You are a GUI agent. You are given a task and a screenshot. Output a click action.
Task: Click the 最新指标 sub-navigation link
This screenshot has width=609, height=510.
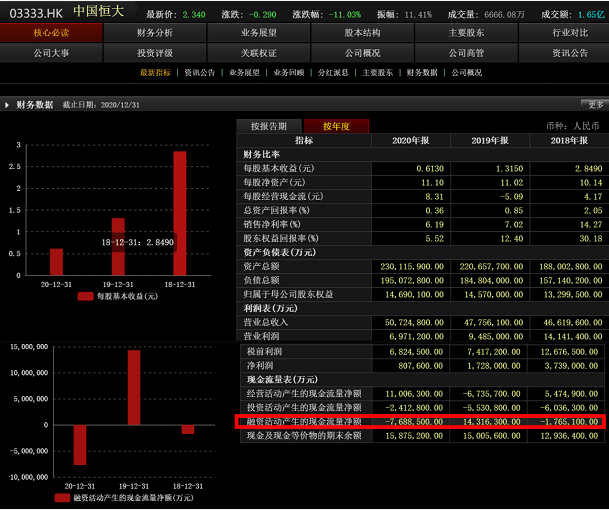tap(155, 73)
